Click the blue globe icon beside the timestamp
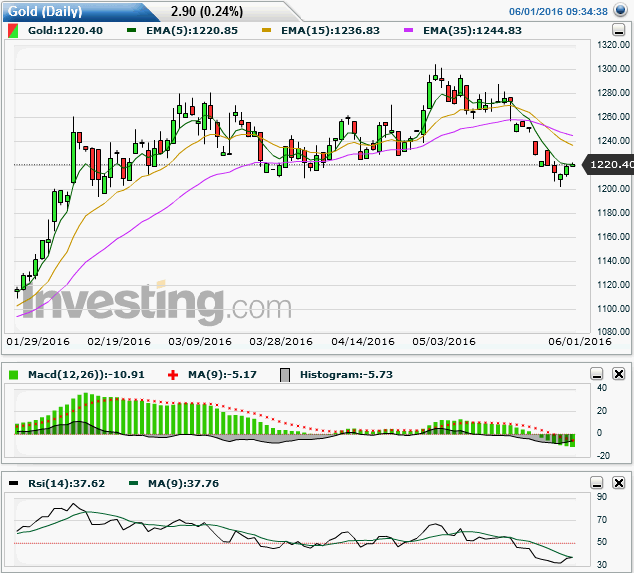Image resolution: width=634 pixels, height=573 pixels. pos(620,10)
